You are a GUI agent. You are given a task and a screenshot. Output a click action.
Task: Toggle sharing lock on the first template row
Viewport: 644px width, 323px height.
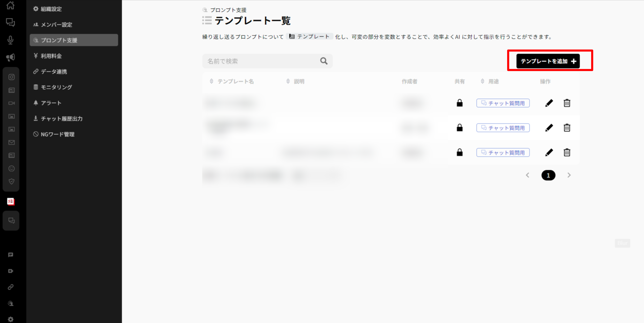(x=460, y=103)
